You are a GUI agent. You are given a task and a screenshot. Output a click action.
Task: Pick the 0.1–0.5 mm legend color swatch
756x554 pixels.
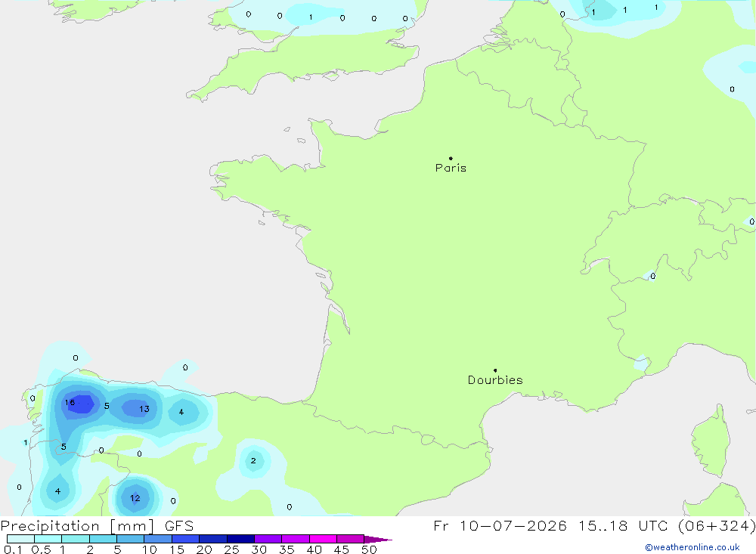[x=20, y=539]
